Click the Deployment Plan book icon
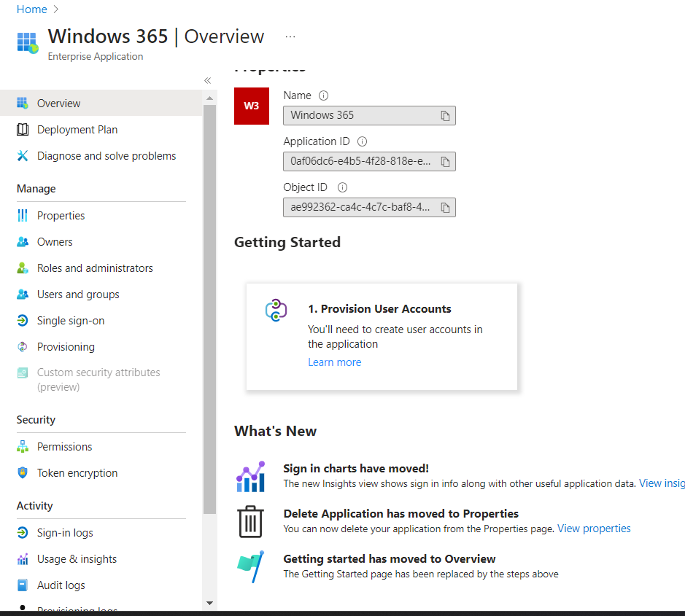Viewport: 685px width, 616px height. click(23, 130)
